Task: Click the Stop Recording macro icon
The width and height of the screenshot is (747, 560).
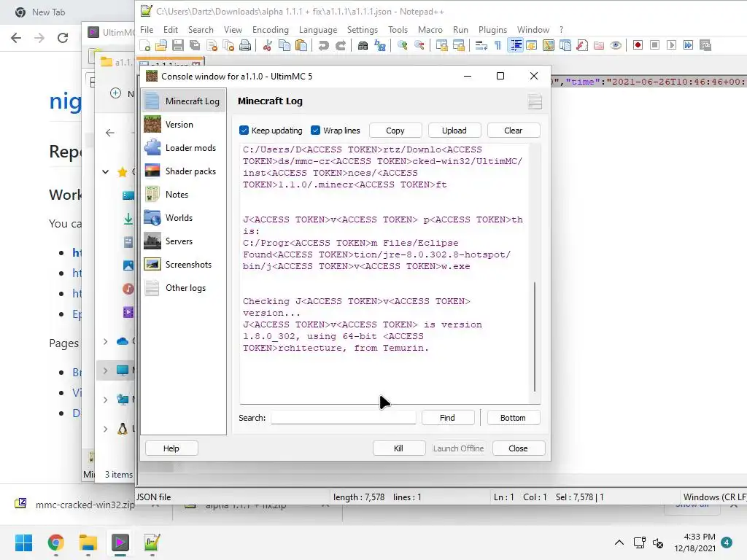Action: (654, 45)
